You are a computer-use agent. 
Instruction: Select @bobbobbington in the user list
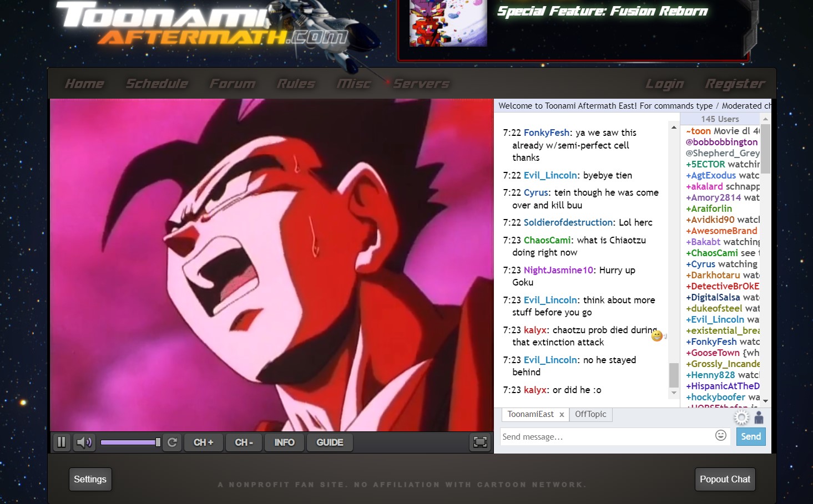(721, 142)
